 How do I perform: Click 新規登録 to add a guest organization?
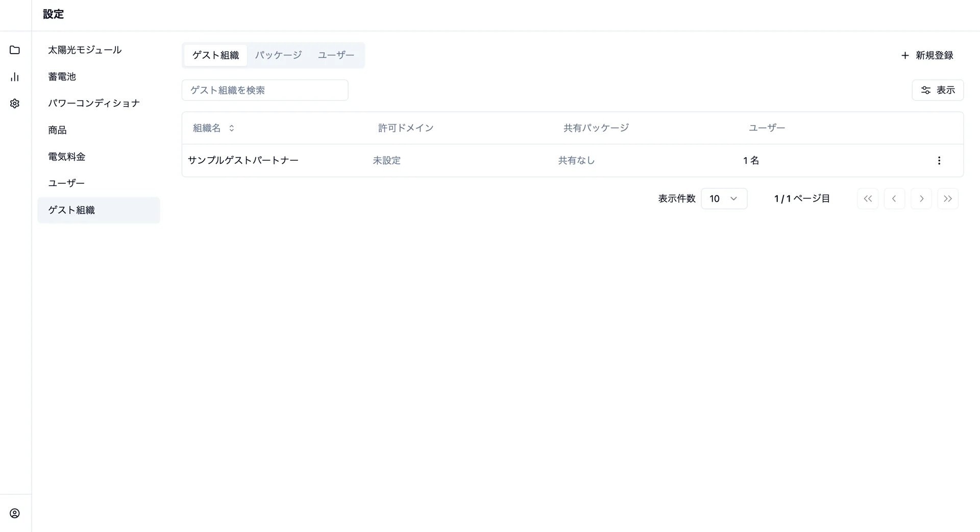coord(927,55)
